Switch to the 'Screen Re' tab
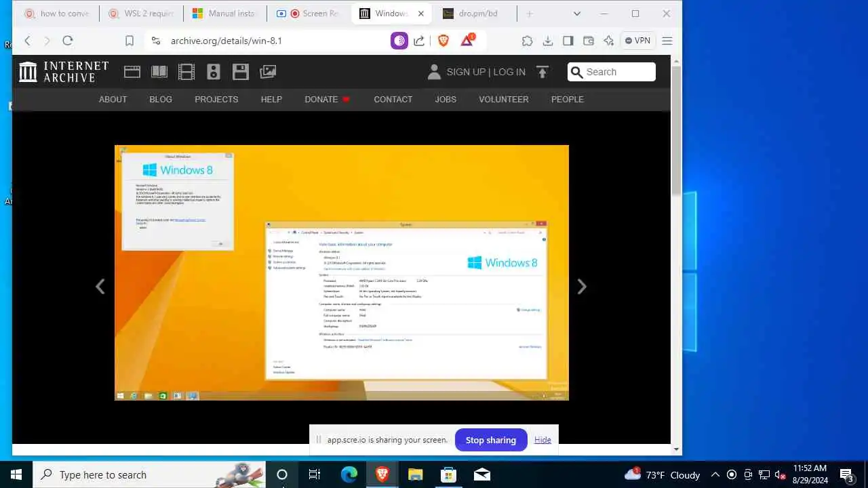The image size is (868, 488). coord(309,14)
